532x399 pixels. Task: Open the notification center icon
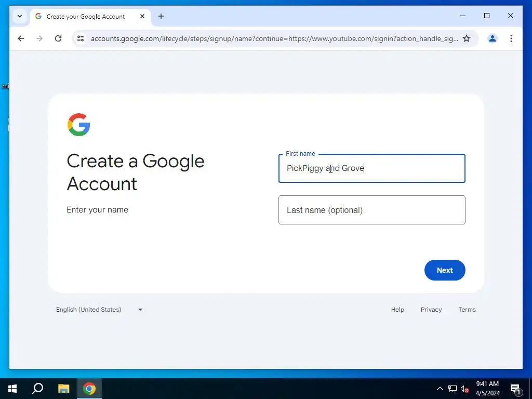(x=515, y=389)
